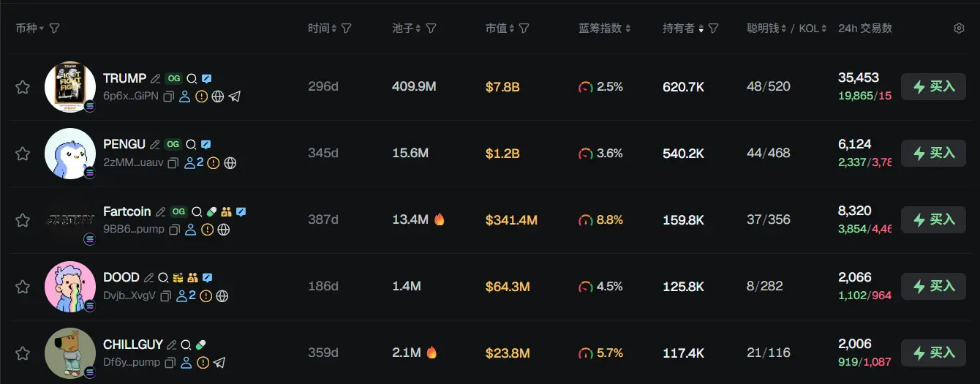
Task: Buy Fartcoin using its 买入 button
Action: click(933, 219)
